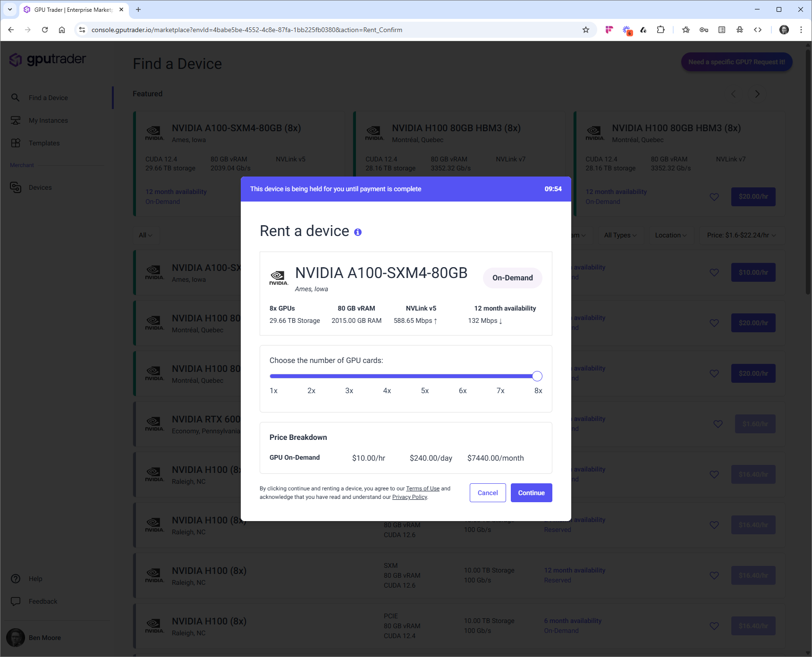Viewport: 812px width, 657px height.
Task: Open Devices under Merchant
Action: click(x=40, y=187)
